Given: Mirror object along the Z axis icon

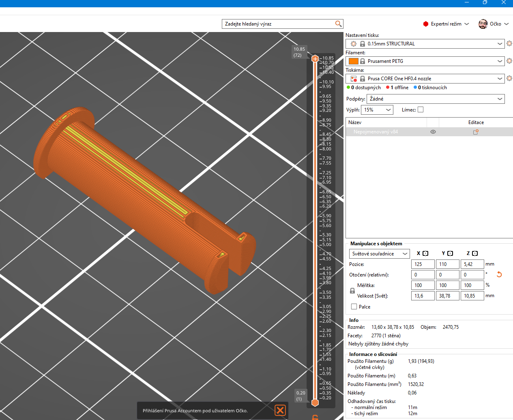Looking at the screenshot, I should (x=475, y=253).
